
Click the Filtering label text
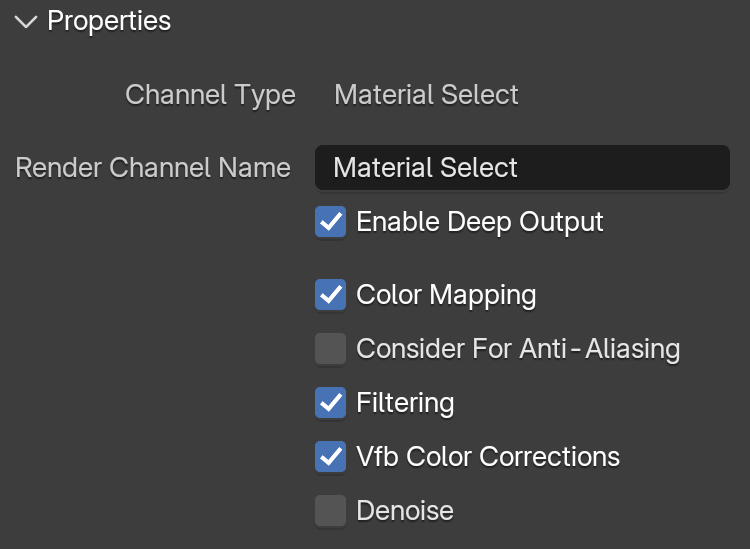tap(405, 403)
